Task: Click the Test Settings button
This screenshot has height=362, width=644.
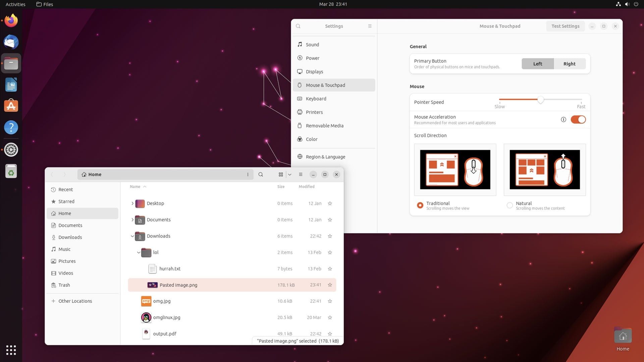Action: pyautogui.click(x=565, y=26)
